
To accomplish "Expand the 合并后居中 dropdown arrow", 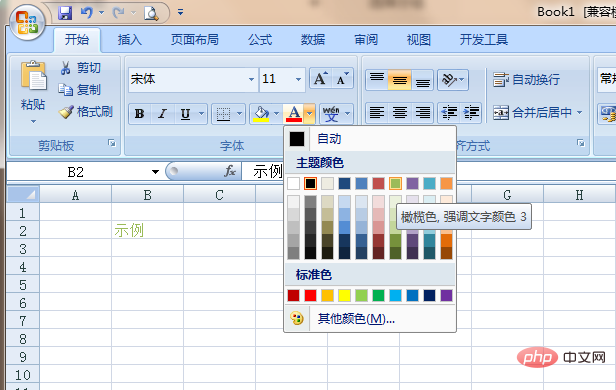I will click(580, 113).
